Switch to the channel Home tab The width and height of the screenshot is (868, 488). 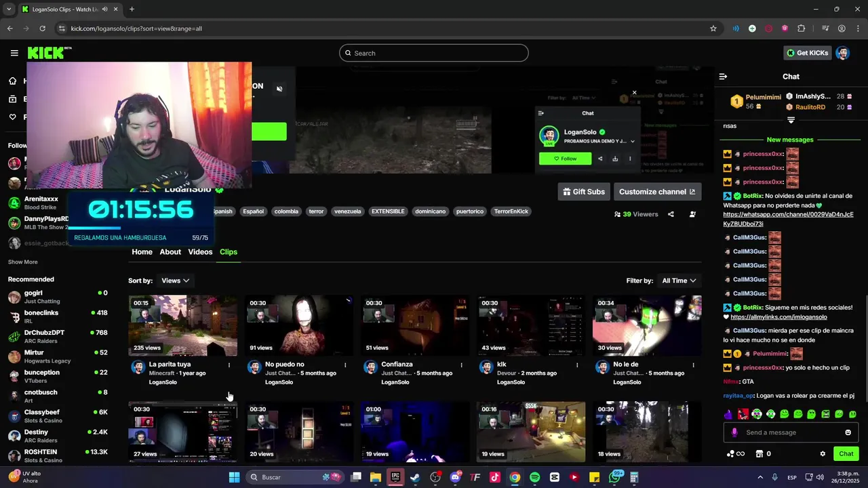coord(142,251)
